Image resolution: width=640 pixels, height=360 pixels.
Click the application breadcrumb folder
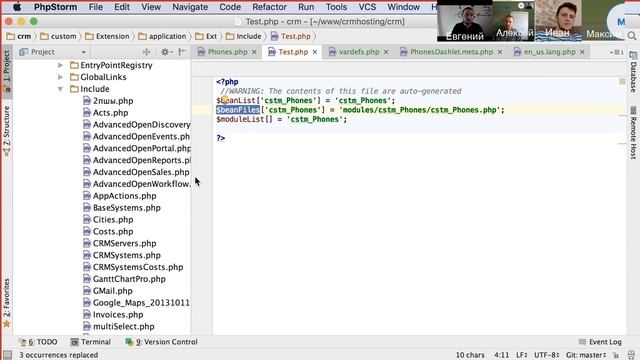[162, 36]
